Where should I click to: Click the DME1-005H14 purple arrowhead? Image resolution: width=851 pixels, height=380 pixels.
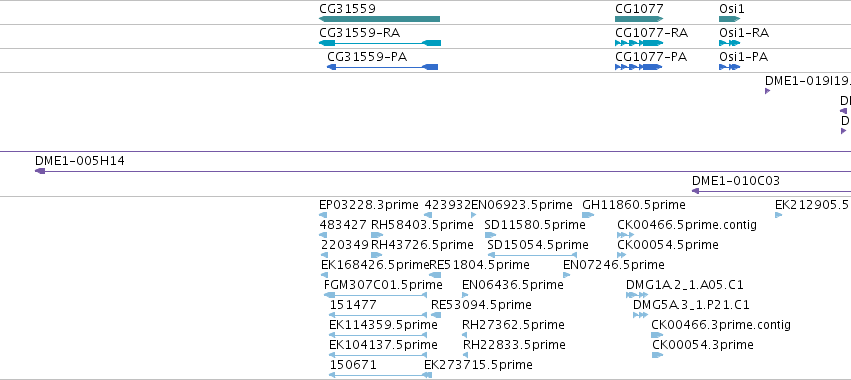click(x=40, y=171)
